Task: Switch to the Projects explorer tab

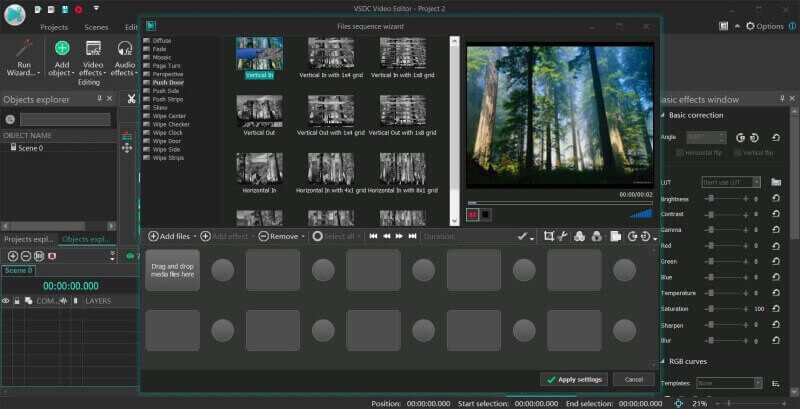Action: (28, 239)
